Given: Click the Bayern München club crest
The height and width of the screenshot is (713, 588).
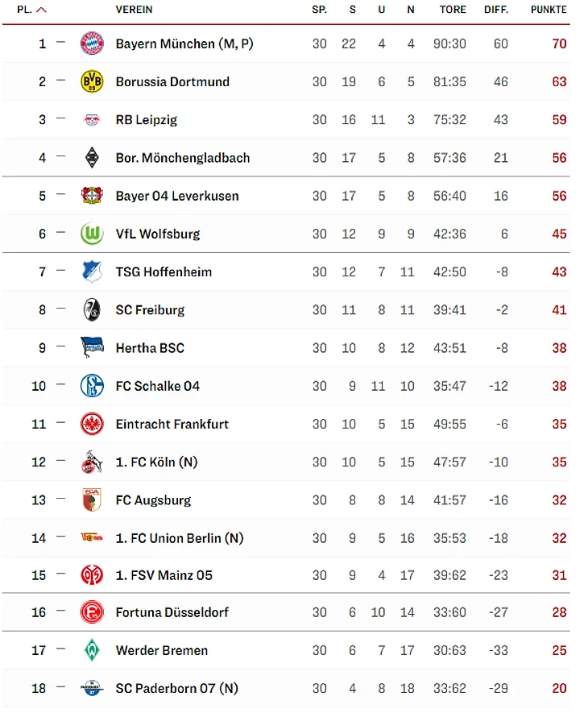Looking at the screenshot, I should (92, 44).
